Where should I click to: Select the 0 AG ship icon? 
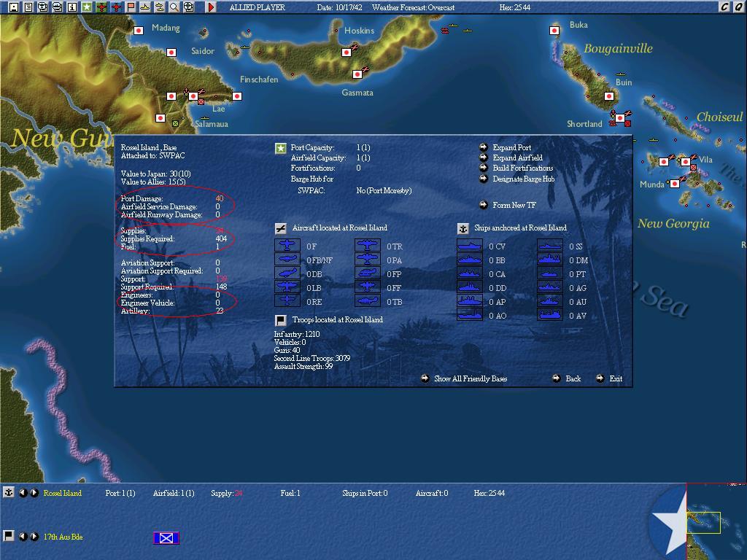click(550, 287)
